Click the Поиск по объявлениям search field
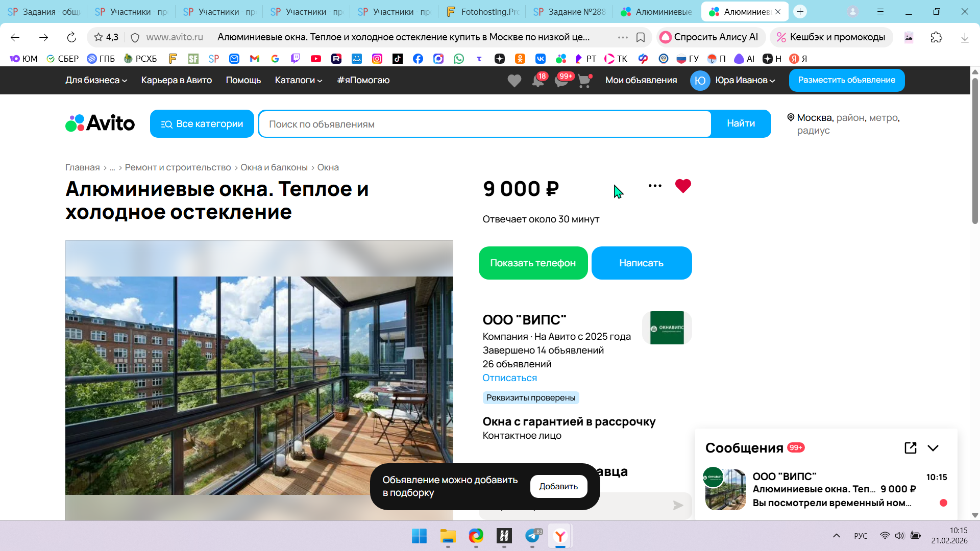 [x=485, y=124]
